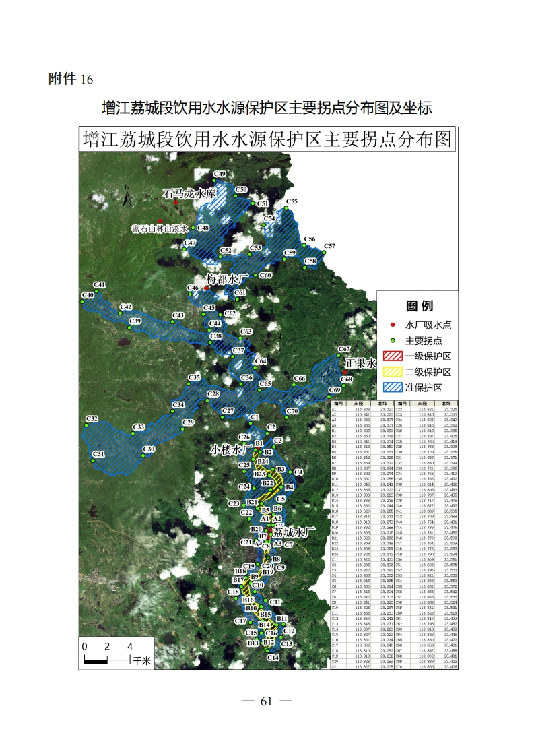The width and height of the screenshot is (534, 756).
Task: Click the red marker beside 石马龙水库
Action: (x=176, y=202)
